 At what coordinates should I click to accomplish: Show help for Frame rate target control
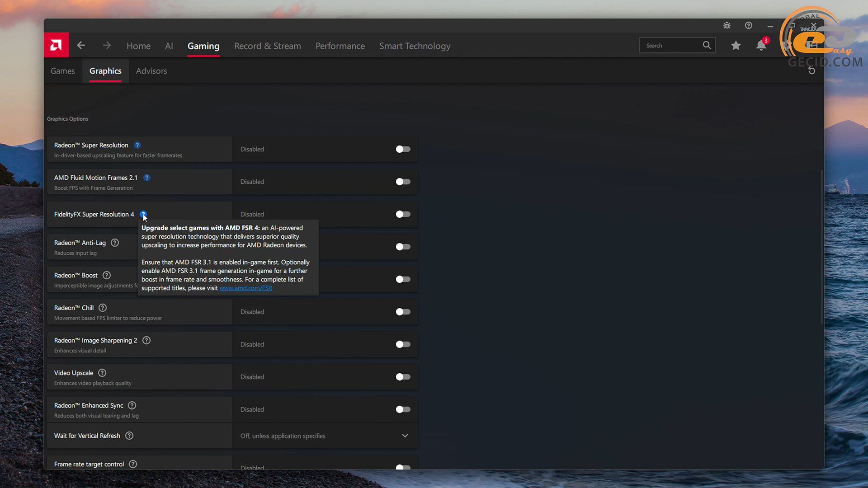[x=133, y=464]
